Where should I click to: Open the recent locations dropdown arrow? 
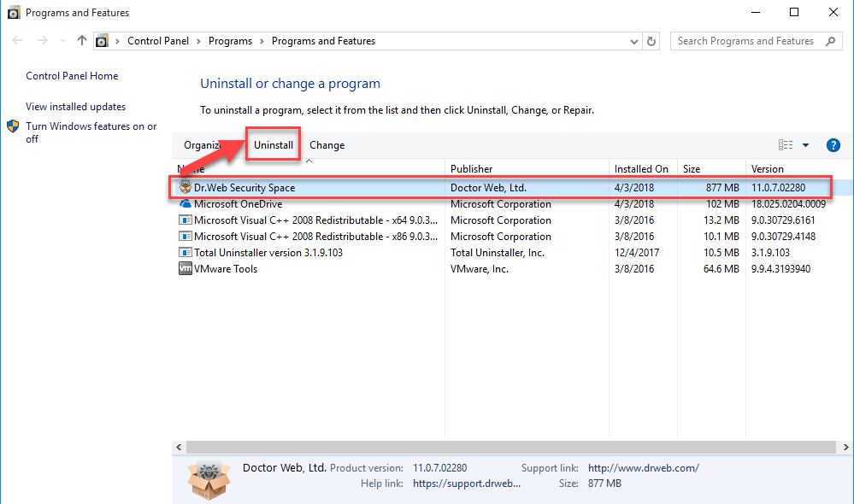tap(62, 41)
